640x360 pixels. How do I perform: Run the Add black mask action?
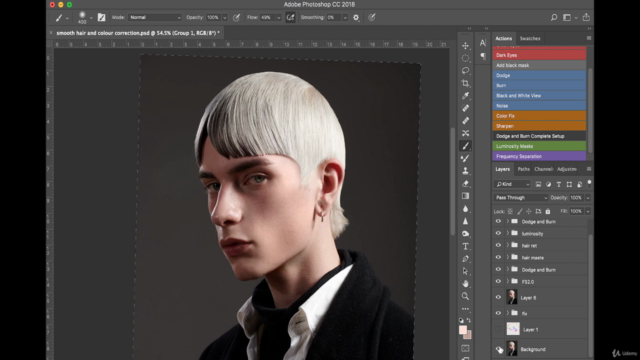tap(539, 65)
